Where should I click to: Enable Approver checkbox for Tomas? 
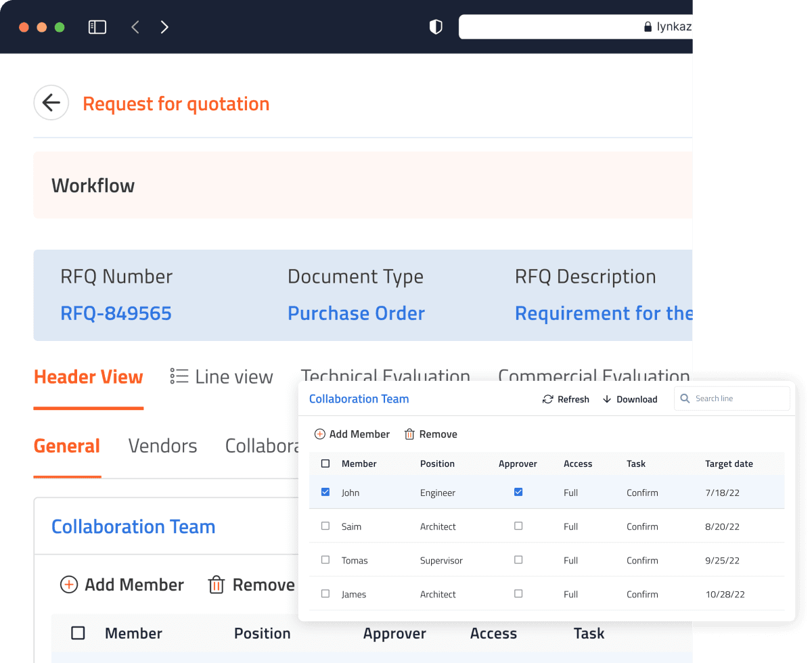click(x=518, y=559)
